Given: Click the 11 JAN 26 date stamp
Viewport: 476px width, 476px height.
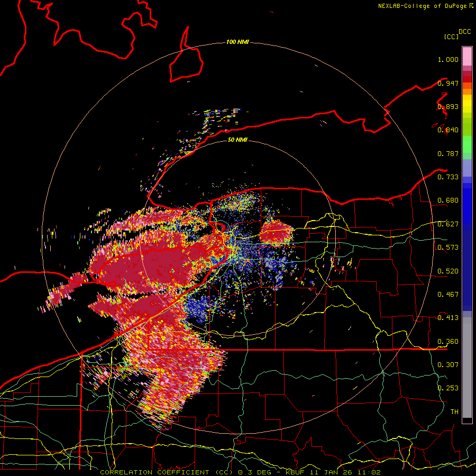Looking at the screenshot, I should tap(332, 472).
